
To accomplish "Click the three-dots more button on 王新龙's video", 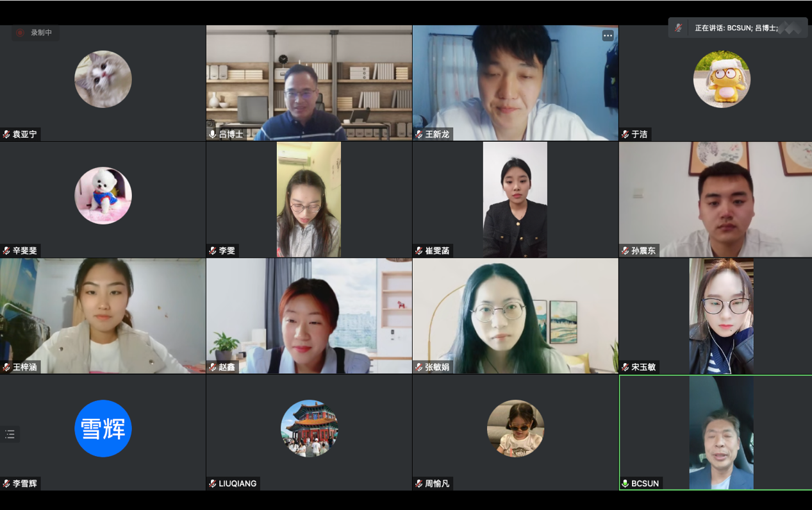I will point(608,36).
